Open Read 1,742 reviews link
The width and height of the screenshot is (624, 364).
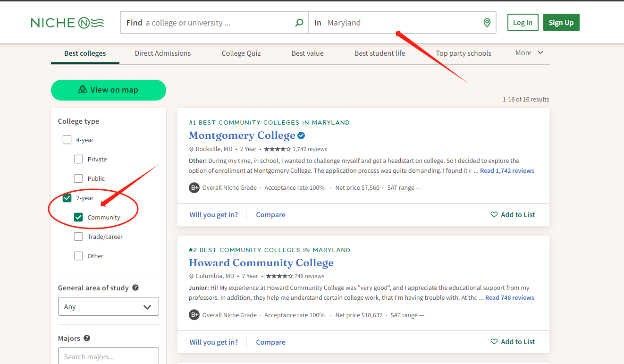(507, 171)
